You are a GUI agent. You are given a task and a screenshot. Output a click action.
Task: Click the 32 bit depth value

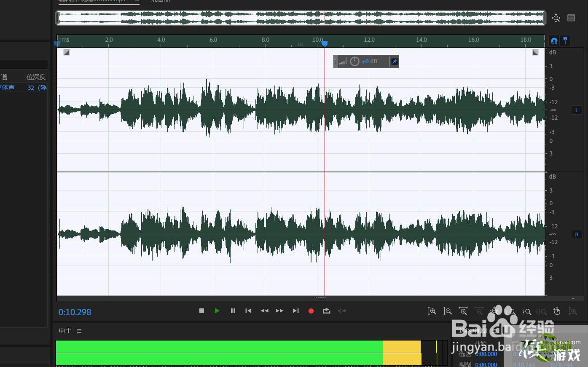(x=37, y=88)
